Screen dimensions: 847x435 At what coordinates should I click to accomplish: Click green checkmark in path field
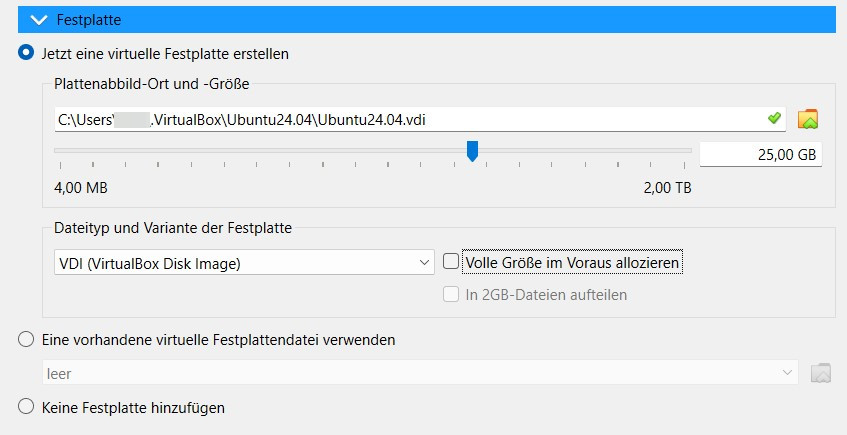pos(774,118)
